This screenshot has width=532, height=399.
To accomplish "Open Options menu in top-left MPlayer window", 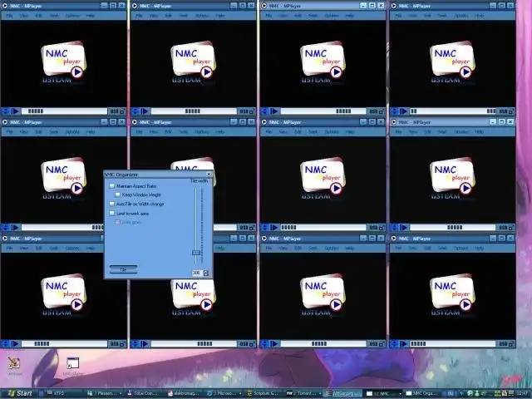I will pyautogui.click(x=72, y=16).
